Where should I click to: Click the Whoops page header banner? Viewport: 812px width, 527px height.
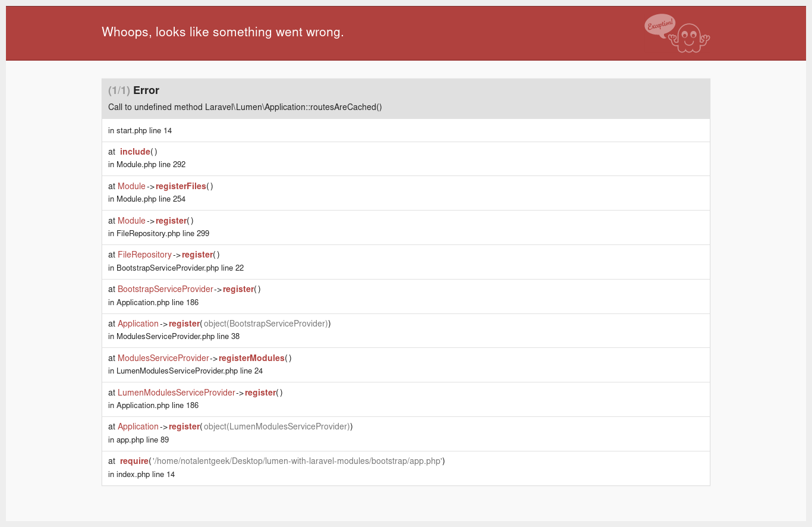[222, 32]
